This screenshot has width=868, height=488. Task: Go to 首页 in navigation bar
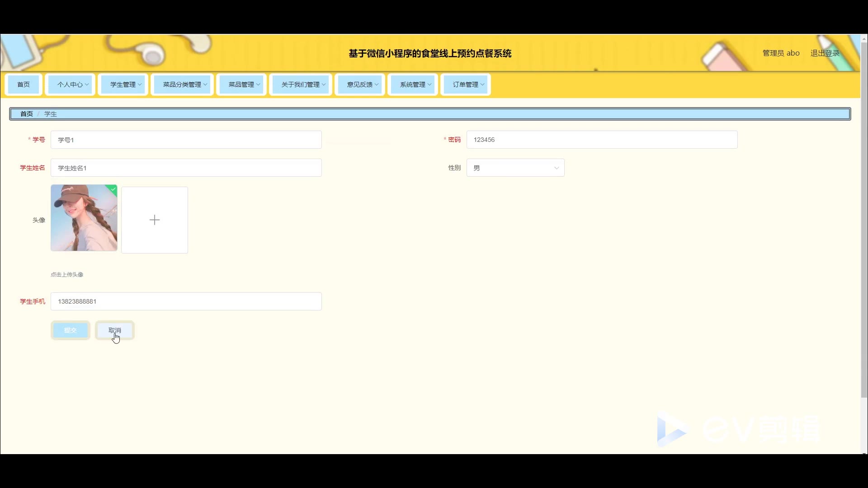tap(24, 84)
